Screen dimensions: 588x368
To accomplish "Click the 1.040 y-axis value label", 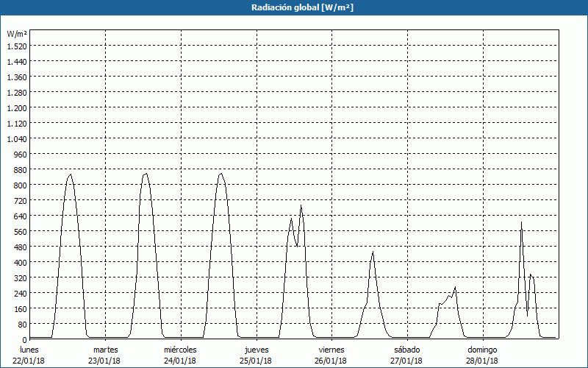I will tap(16, 138).
